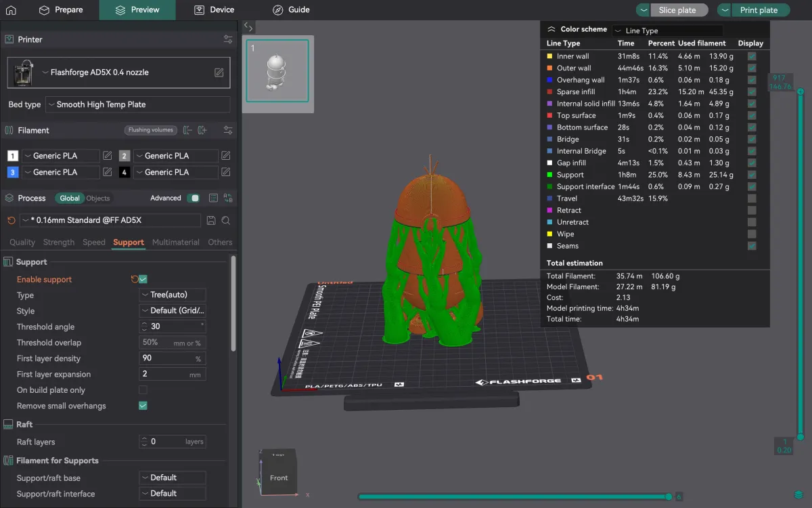Click the horizontal layer progress slider handle
The width and height of the screenshot is (812, 508).
tap(669, 497)
